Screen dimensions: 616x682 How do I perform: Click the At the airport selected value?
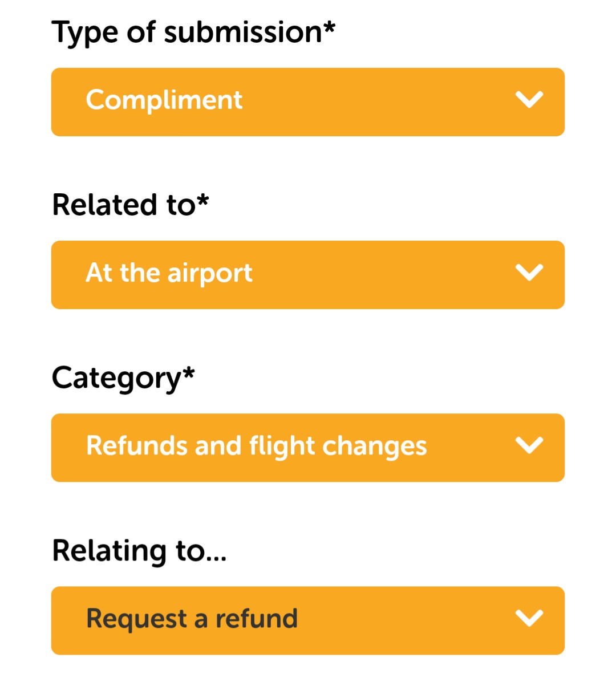(x=169, y=274)
